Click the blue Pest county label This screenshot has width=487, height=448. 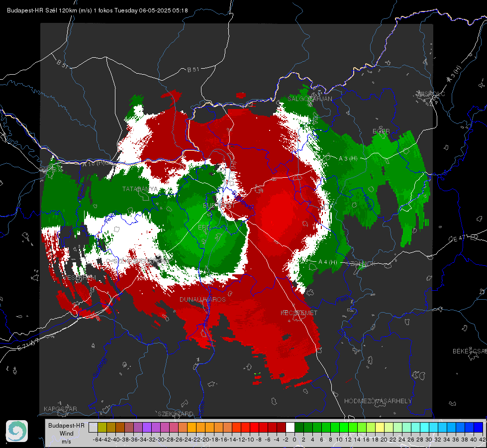point(343,299)
